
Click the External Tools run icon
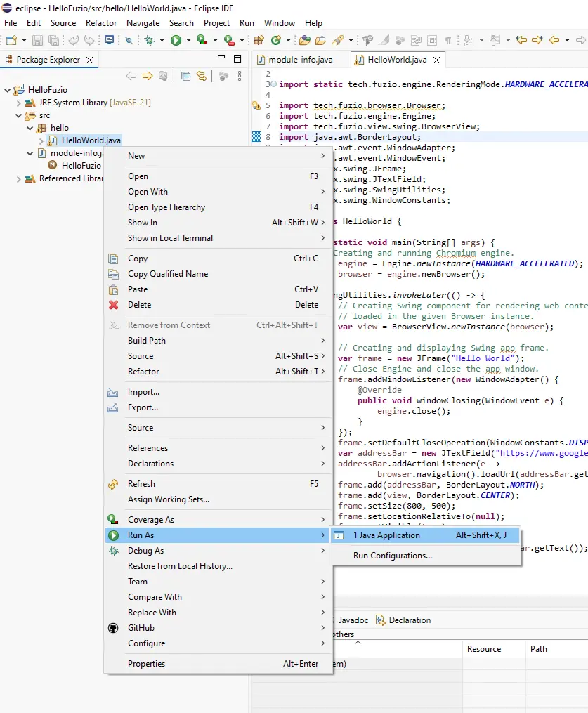(229, 41)
